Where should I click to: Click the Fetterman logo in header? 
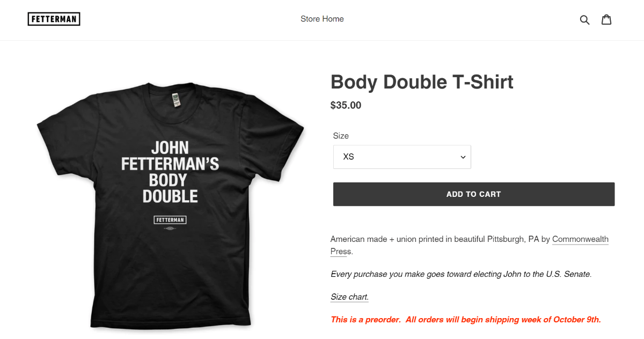point(54,19)
